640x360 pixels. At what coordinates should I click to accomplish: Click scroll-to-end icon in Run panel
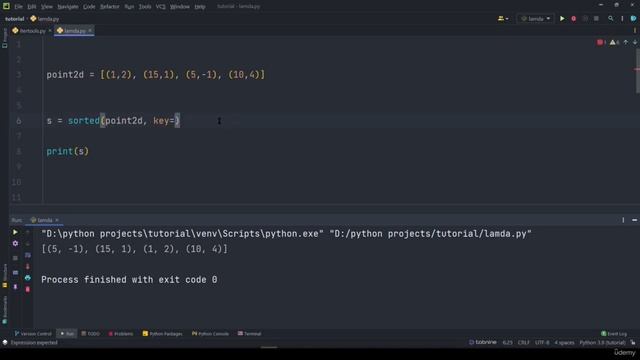tap(27, 266)
